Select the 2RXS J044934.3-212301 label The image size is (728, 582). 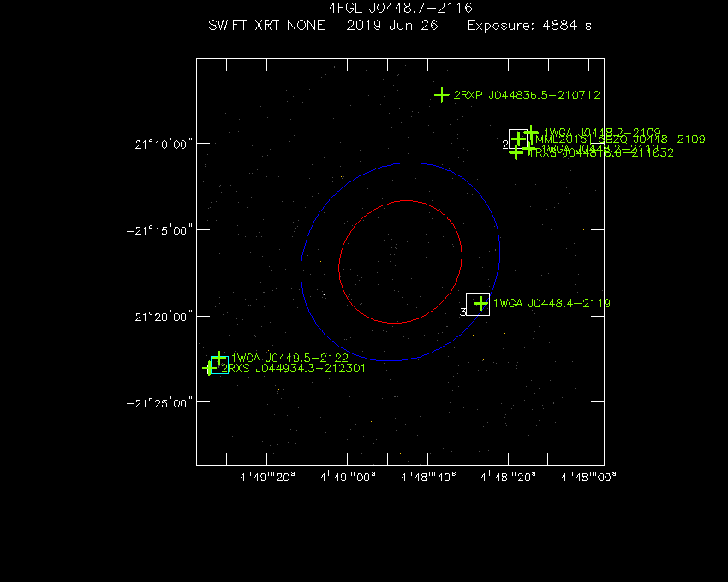click(293, 369)
